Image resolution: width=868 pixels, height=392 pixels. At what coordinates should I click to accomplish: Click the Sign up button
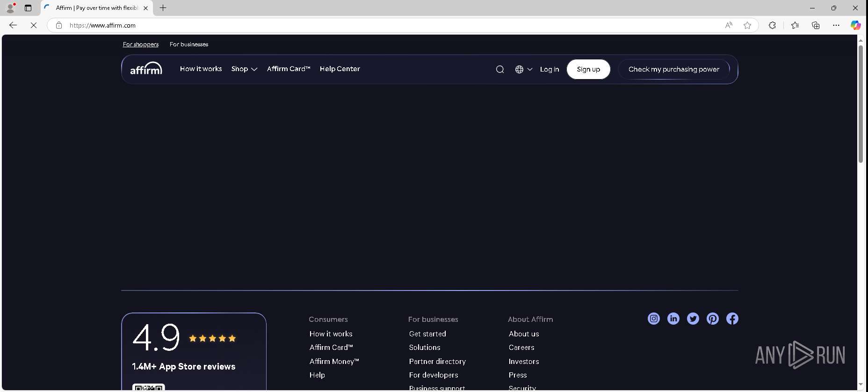pos(588,69)
